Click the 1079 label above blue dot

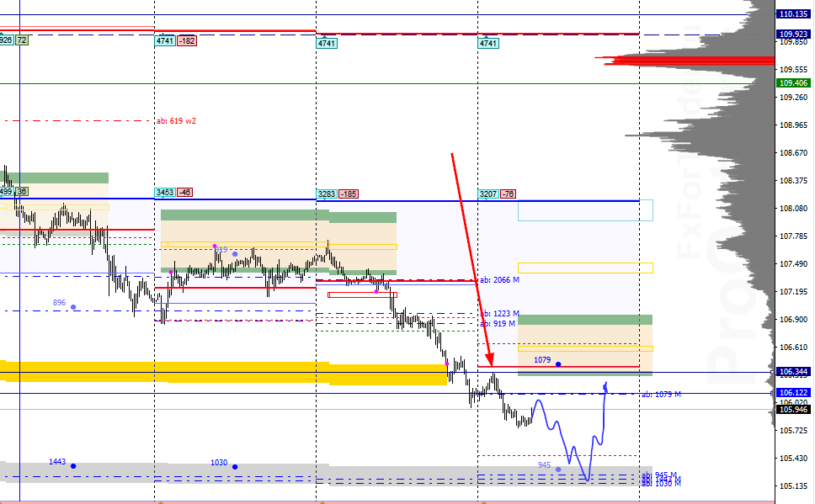542,360
